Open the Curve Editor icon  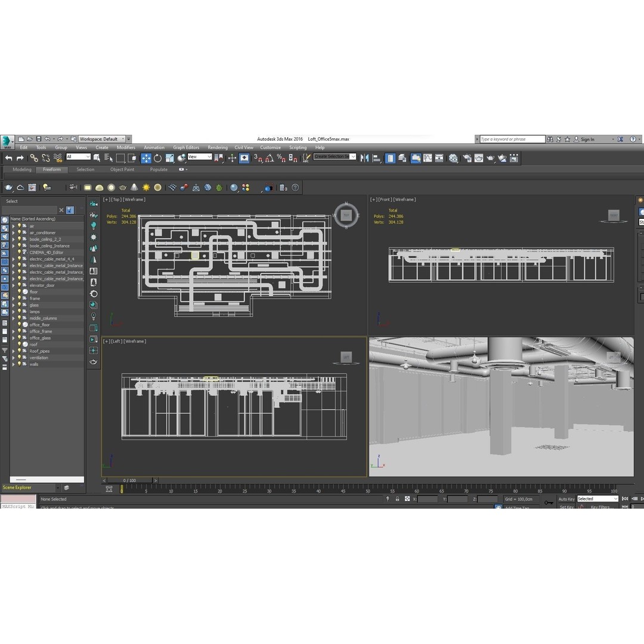428,158
